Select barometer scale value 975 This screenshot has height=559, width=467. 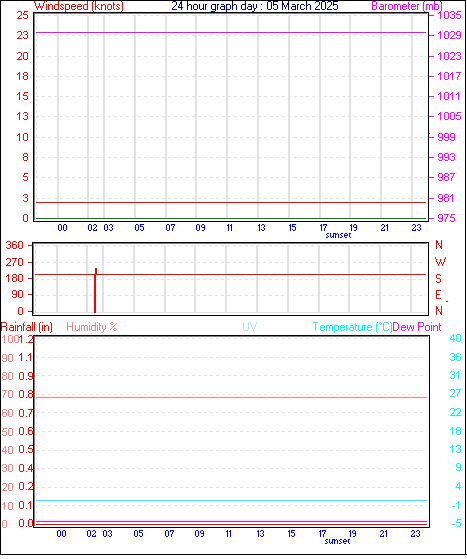[x=446, y=218]
